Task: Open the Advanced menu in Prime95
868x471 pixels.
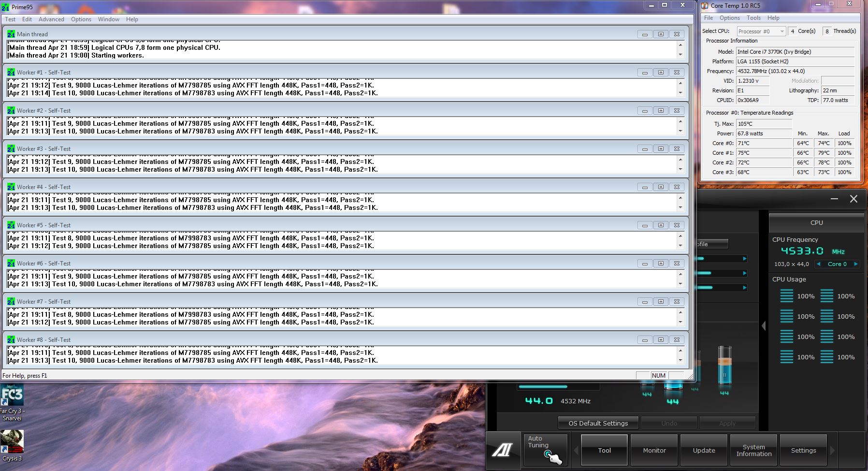Action: coord(51,19)
